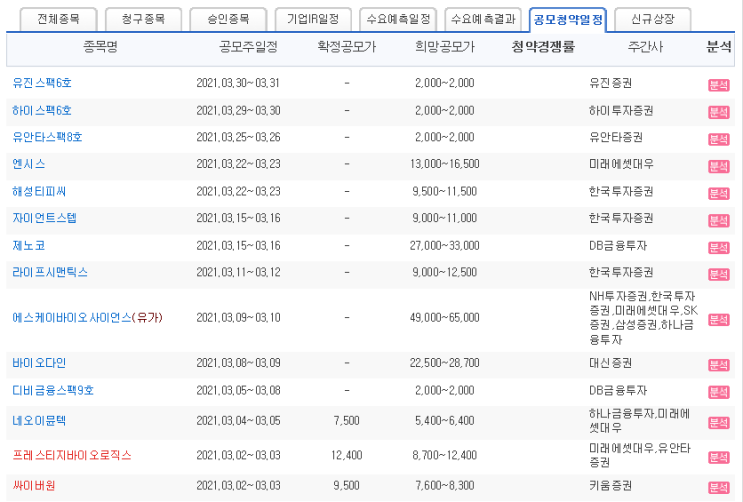Image resolution: width=743 pixels, height=502 pixels.
Task: Open the 해성티피씨 stock link
Action: 39,192
